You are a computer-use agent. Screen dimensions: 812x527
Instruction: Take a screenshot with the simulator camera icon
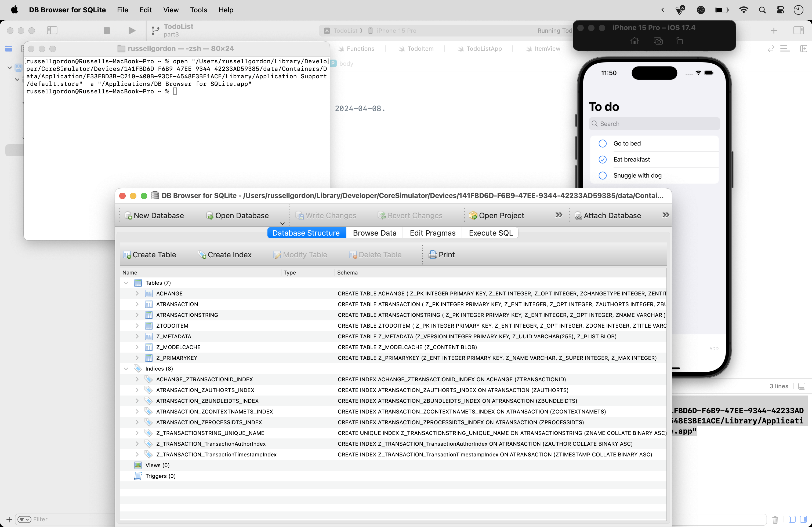658,41
